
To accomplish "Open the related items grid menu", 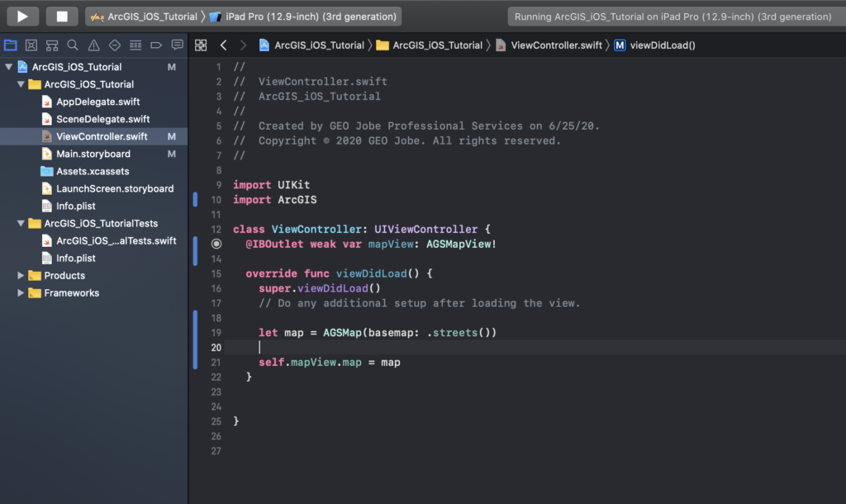I will coord(201,45).
